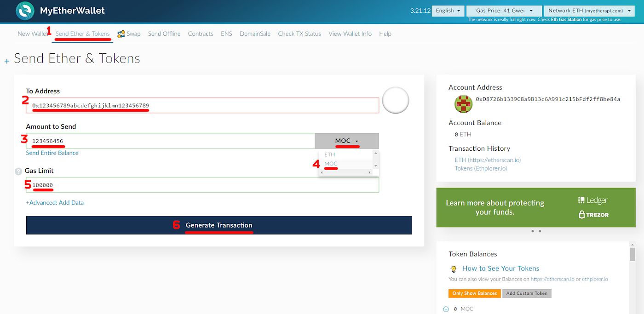Click the Gas Limit help question icon

pyautogui.click(x=18, y=171)
